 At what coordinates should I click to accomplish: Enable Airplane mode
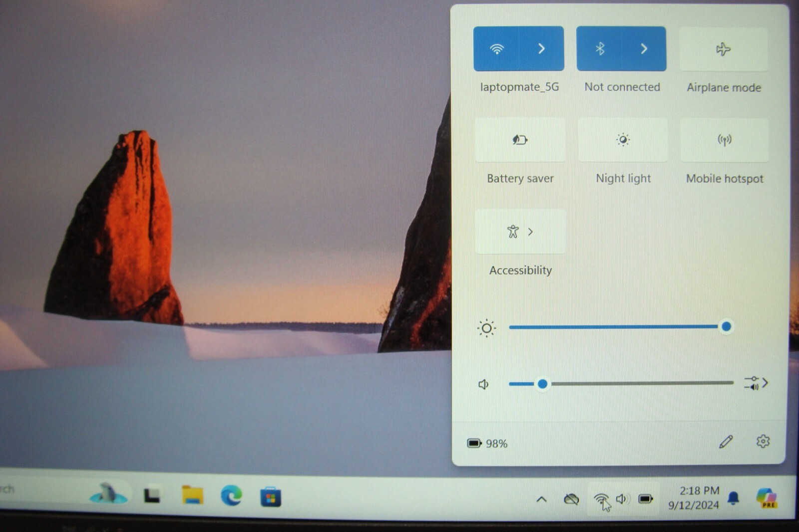(724, 49)
